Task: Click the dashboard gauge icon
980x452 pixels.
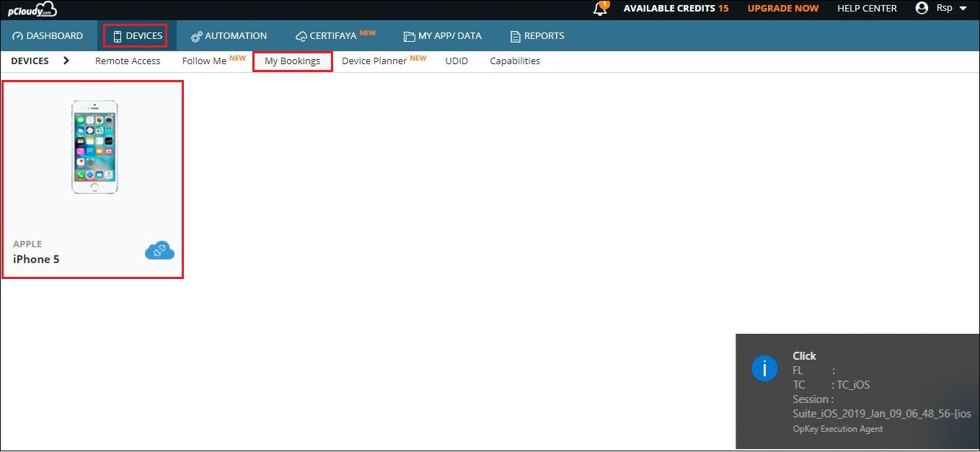Action: click(x=18, y=35)
